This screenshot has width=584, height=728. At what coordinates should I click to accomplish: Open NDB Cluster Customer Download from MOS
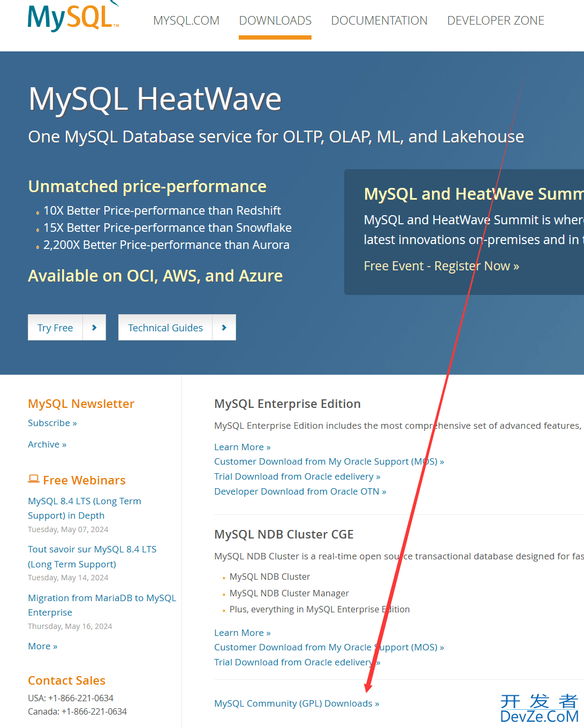pos(329,647)
